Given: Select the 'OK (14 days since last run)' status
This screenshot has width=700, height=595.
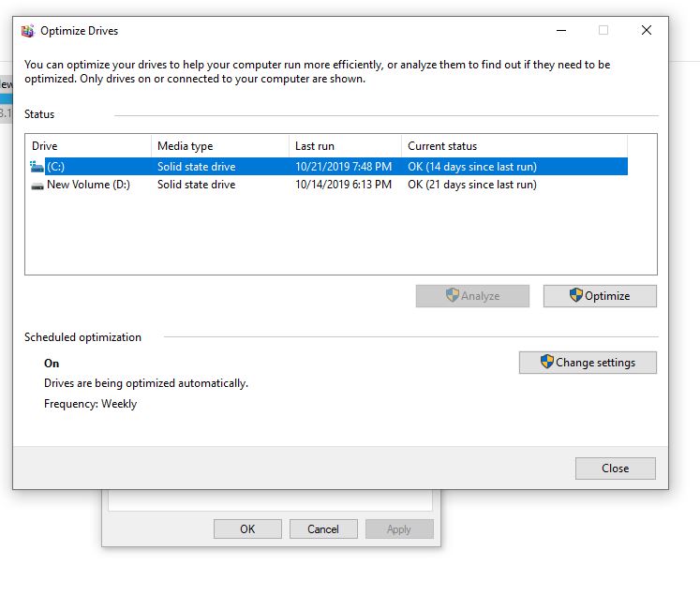Looking at the screenshot, I should point(472,167).
